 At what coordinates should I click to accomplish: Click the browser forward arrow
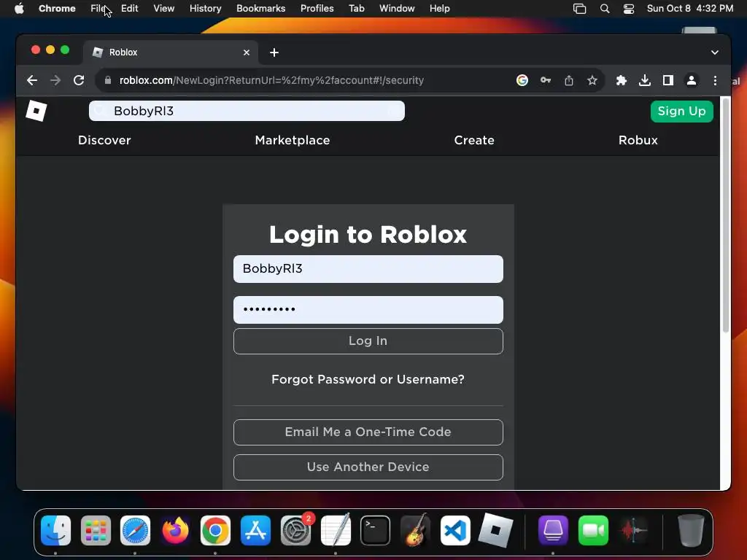click(x=55, y=80)
